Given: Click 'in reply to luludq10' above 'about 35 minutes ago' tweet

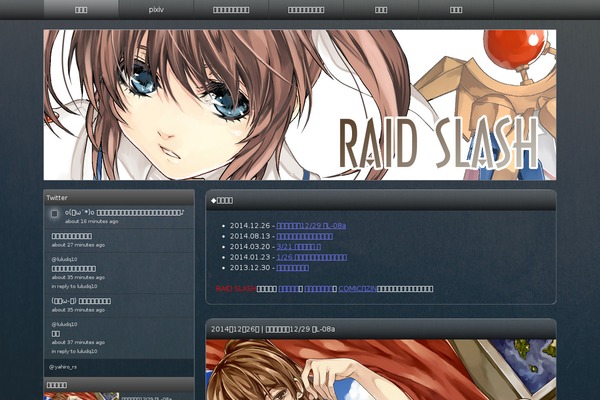Looking at the screenshot, I should (74, 286).
